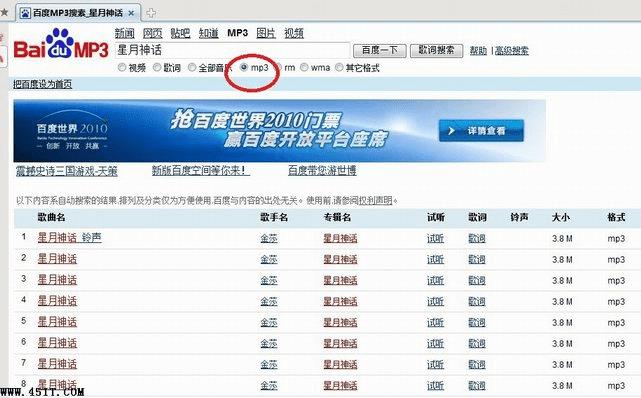Click 试听 for row 3
This screenshot has width=641, height=398.
(x=435, y=280)
